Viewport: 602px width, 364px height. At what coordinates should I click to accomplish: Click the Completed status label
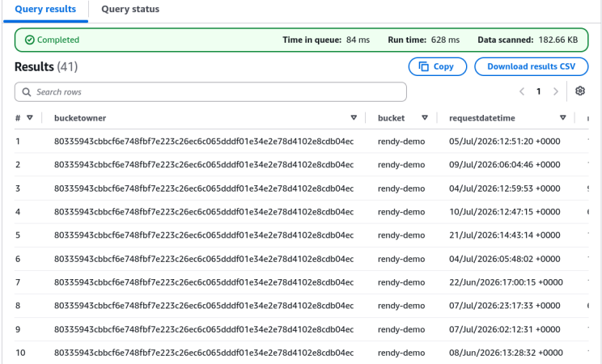[53, 40]
